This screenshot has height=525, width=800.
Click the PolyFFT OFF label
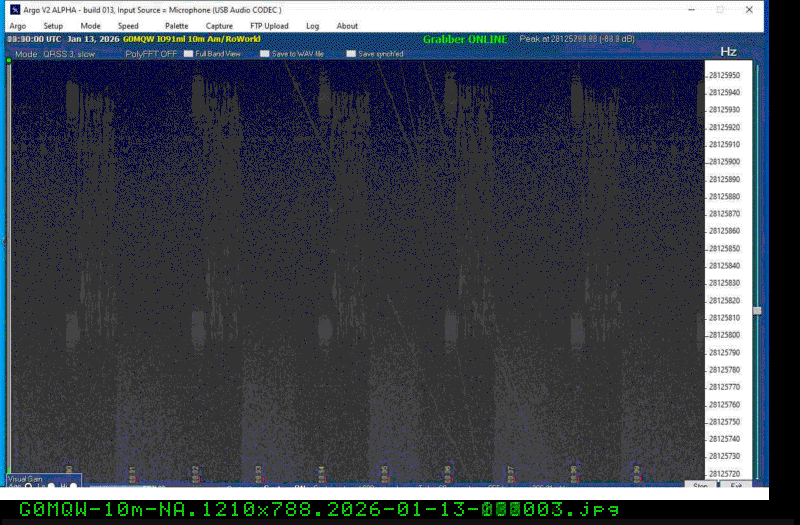point(151,54)
